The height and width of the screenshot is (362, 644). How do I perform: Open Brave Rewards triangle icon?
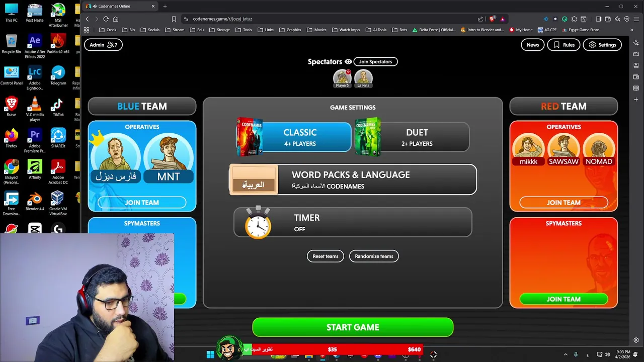[502, 19]
